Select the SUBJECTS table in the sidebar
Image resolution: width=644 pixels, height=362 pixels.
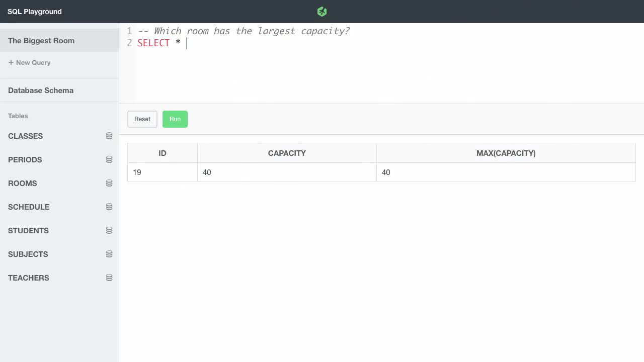coord(28,254)
